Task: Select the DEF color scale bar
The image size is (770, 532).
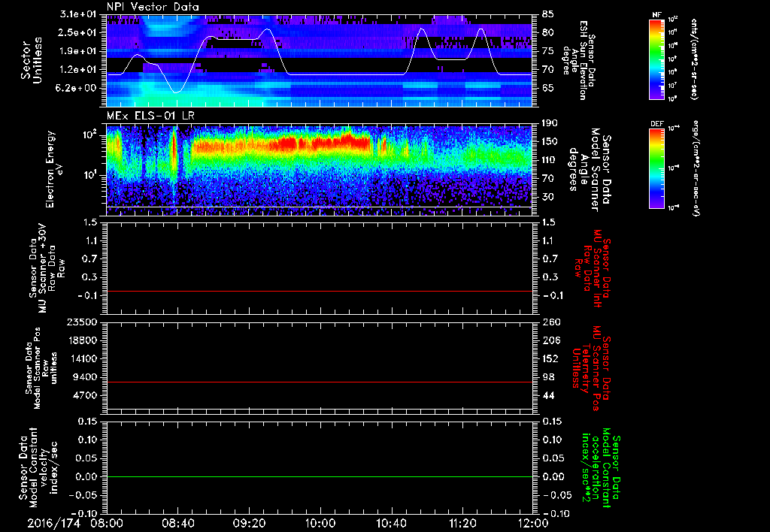Action: coord(656,168)
